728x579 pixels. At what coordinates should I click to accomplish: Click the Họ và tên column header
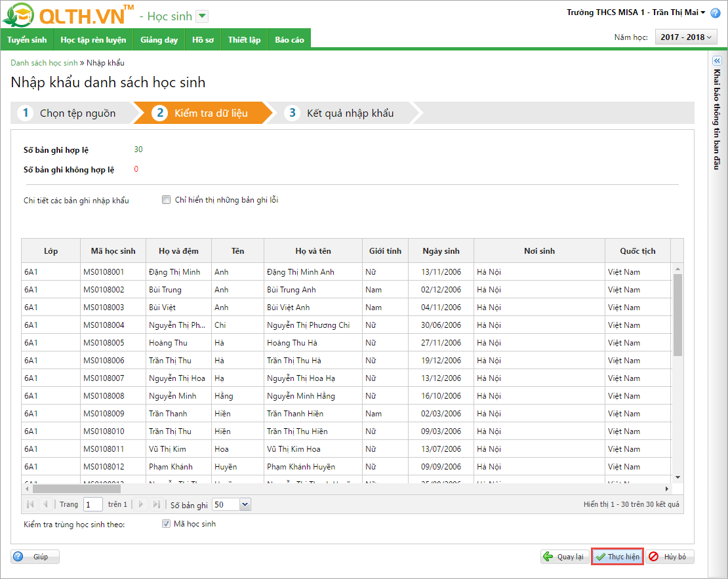(313, 250)
